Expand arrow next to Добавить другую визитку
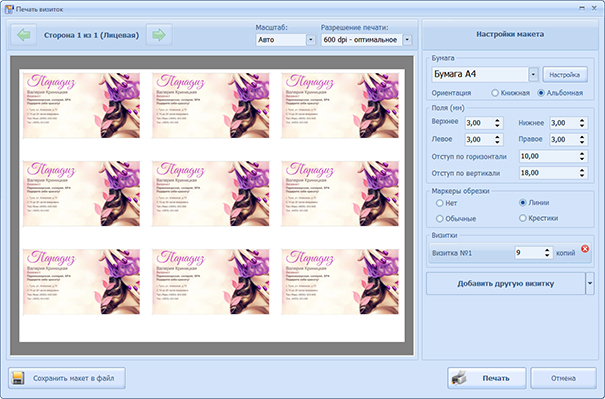The width and height of the screenshot is (605, 399). (590, 283)
